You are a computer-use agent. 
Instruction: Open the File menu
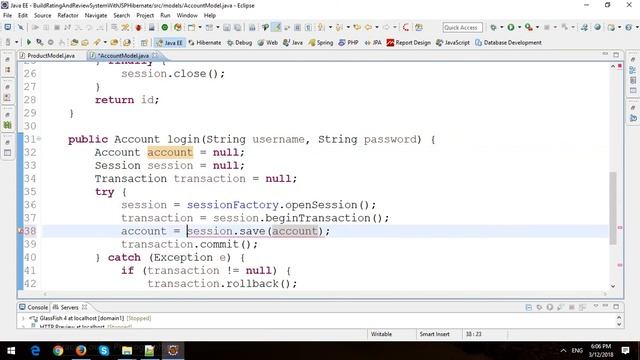click(7, 16)
